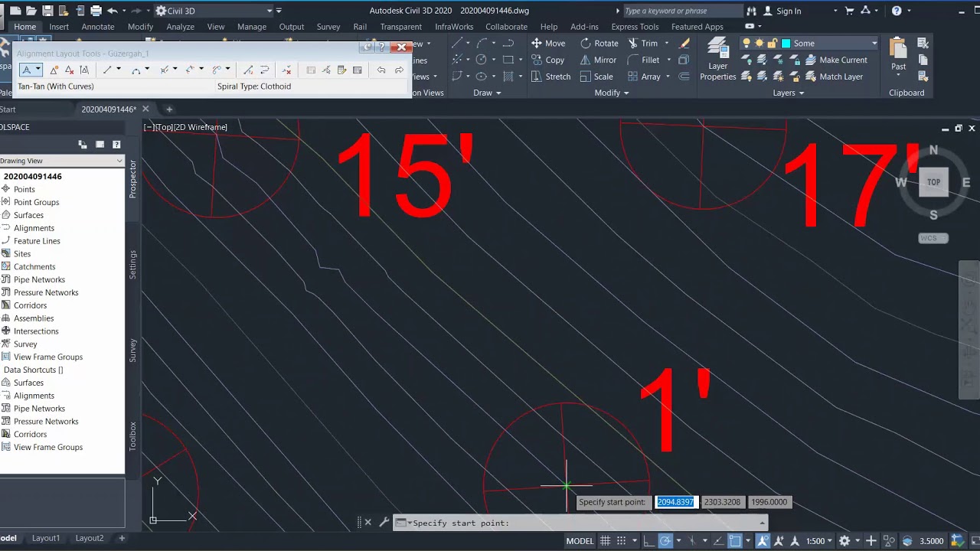Toggle object snap square icon in status bar
Viewport: 980px width, 551px height.
pyautogui.click(x=735, y=541)
